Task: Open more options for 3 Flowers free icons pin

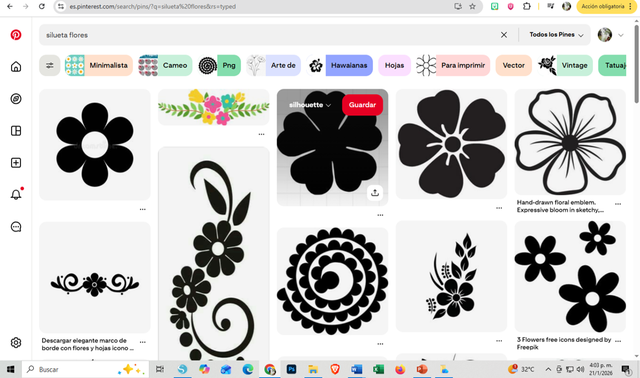Action: tap(618, 341)
